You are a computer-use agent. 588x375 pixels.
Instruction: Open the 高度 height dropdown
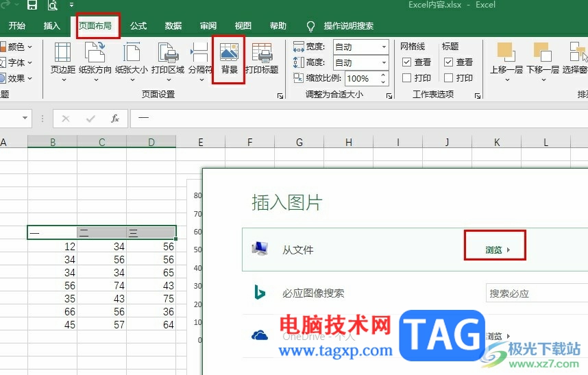pos(384,62)
